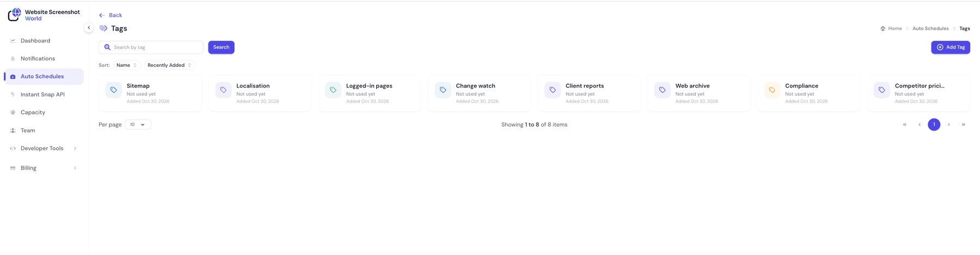Screen dimensions: 980x255
Task: Click the Auto Schedules camera icon
Action: (x=13, y=77)
